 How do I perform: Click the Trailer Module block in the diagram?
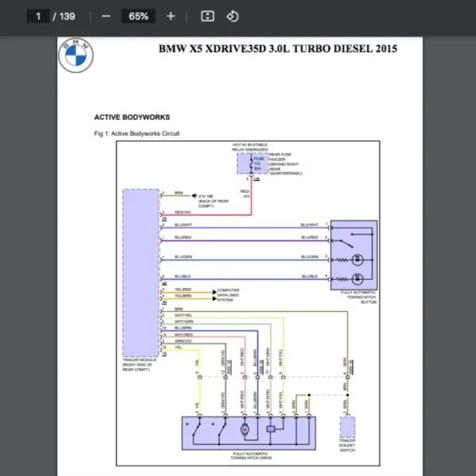(140, 272)
